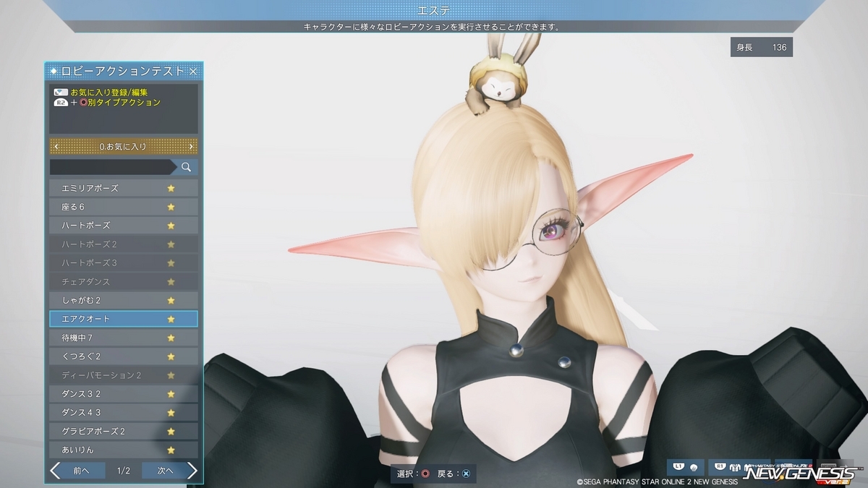Click the エステ title header
This screenshot has height=488, width=868.
coord(434,10)
